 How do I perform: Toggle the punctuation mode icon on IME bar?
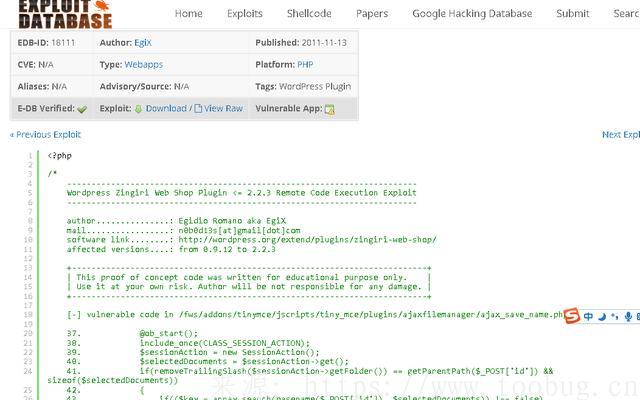613,317
